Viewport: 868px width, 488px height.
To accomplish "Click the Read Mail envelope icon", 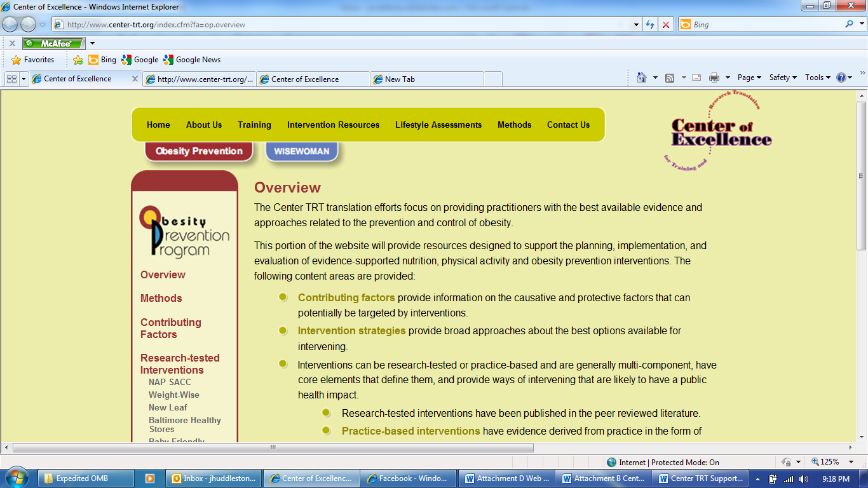I will (x=696, y=78).
